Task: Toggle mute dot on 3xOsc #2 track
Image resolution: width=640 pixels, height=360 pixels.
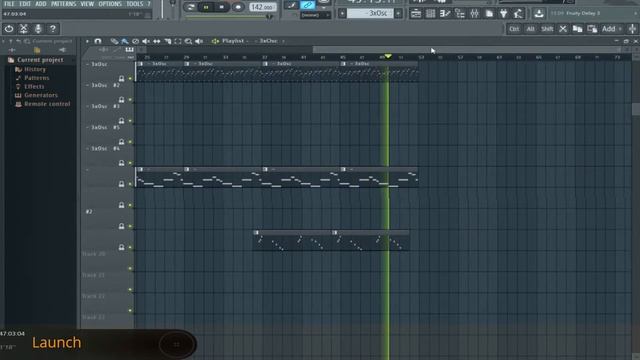Action: (131, 100)
